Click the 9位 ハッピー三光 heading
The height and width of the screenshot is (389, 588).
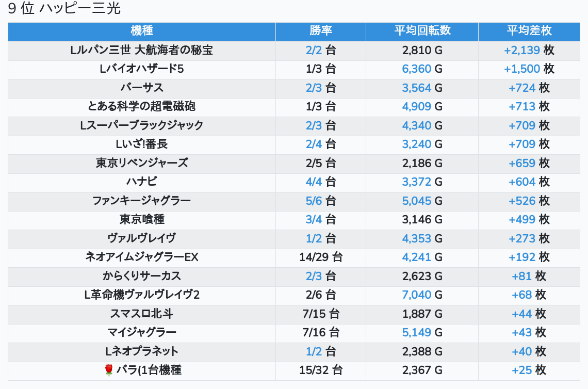pos(64,9)
